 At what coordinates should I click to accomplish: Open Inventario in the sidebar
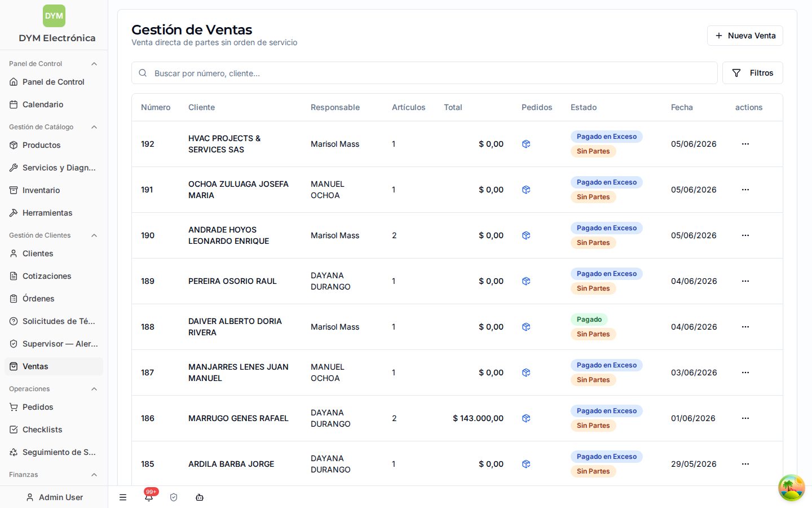click(54, 190)
